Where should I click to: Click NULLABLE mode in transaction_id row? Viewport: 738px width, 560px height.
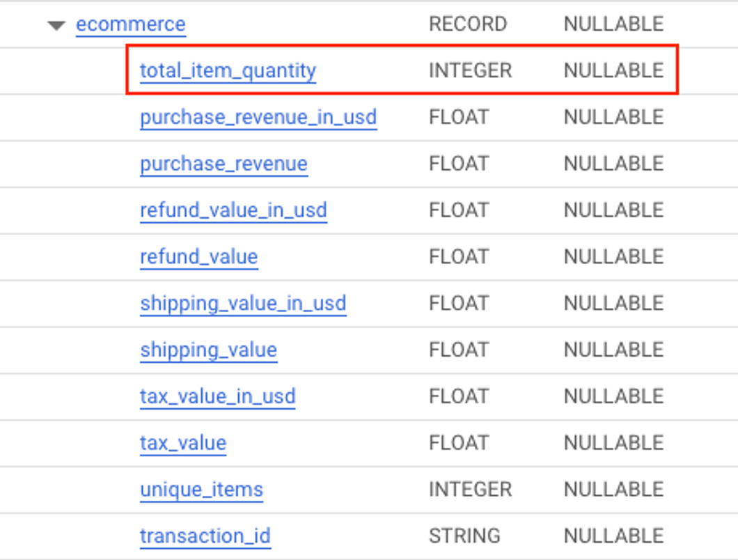(x=614, y=536)
